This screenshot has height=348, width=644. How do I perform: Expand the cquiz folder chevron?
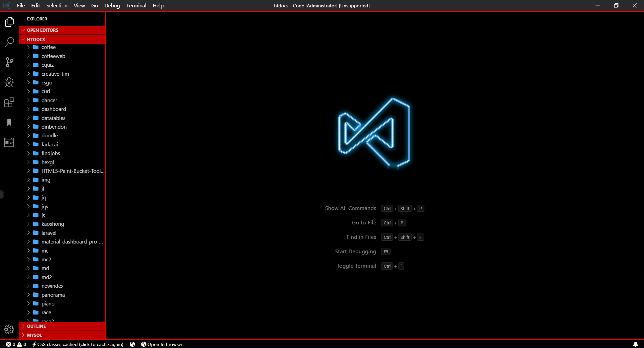(28, 65)
